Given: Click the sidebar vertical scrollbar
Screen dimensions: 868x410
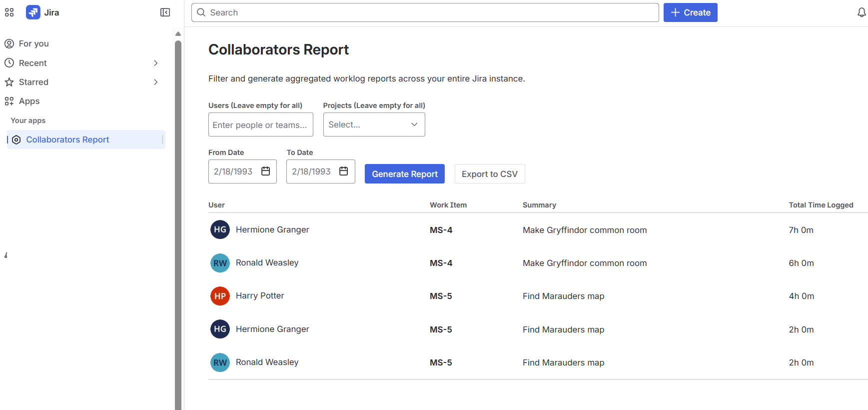Looking at the screenshot, I should pos(178,200).
